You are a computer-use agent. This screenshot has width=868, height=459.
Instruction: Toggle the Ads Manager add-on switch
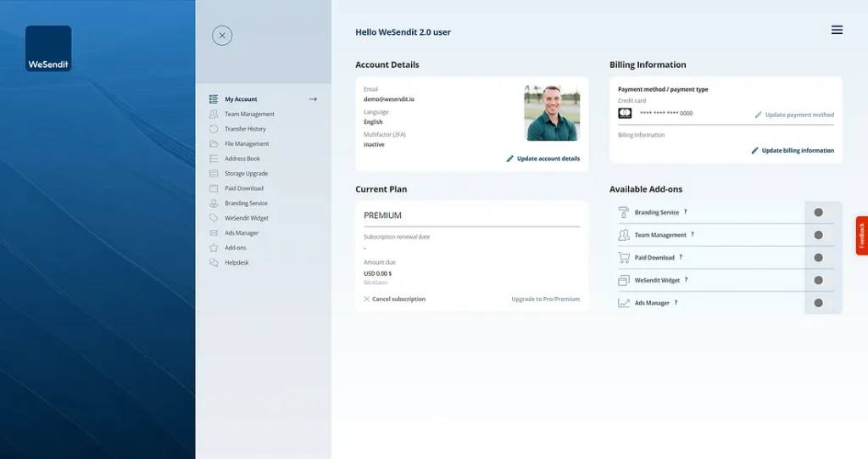point(819,303)
